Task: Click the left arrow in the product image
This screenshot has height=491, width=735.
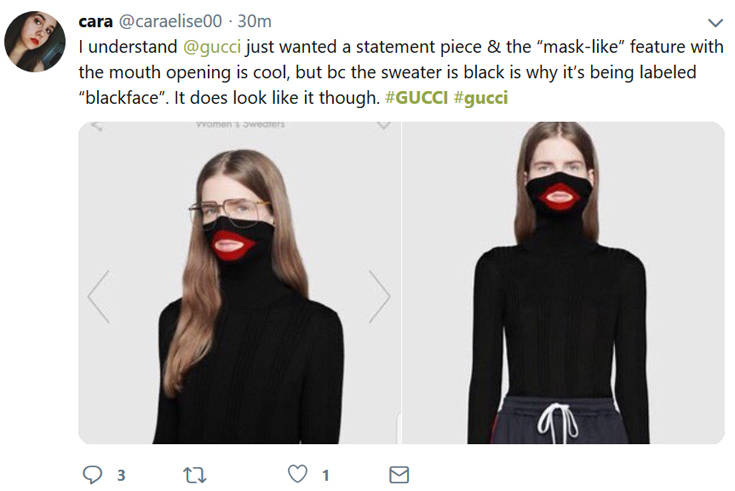Action: (x=99, y=297)
